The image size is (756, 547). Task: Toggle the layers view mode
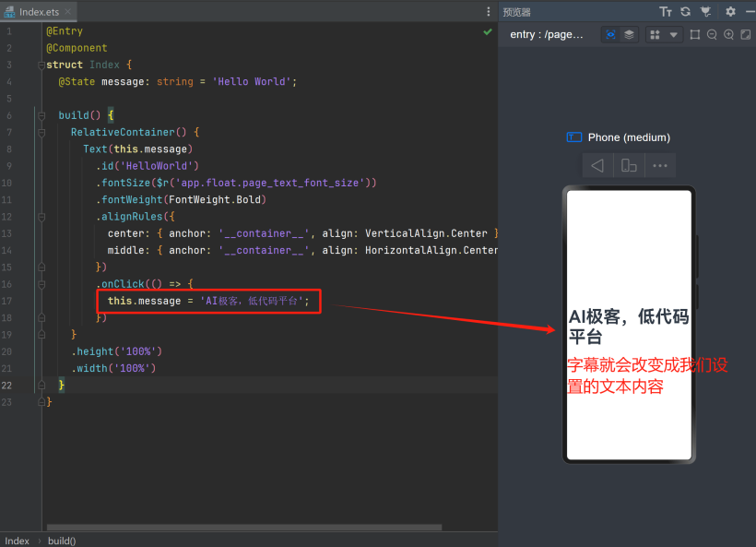tap(629, 34)
